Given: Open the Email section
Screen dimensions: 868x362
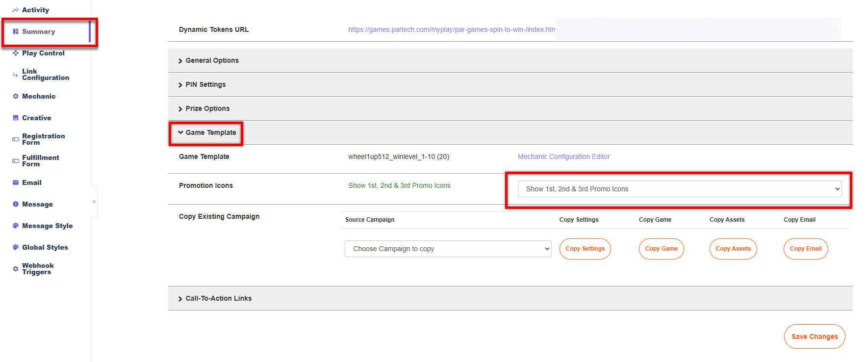Looking at the screenshot, I should [32, 182].
